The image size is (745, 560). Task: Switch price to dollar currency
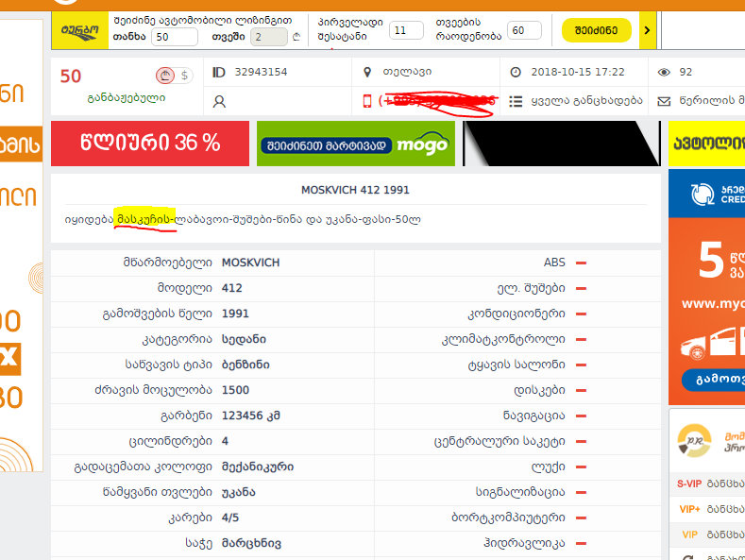184,76
